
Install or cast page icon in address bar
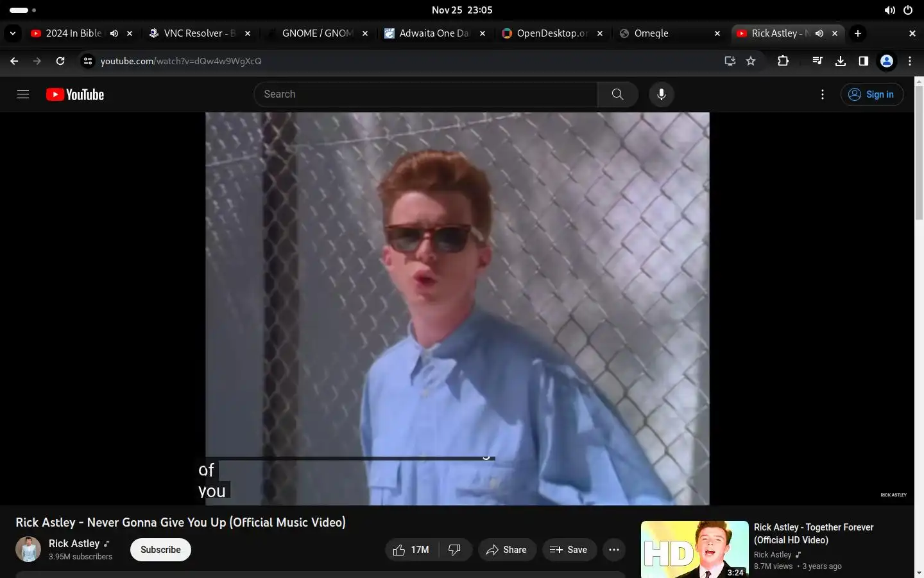pos(730,61)
